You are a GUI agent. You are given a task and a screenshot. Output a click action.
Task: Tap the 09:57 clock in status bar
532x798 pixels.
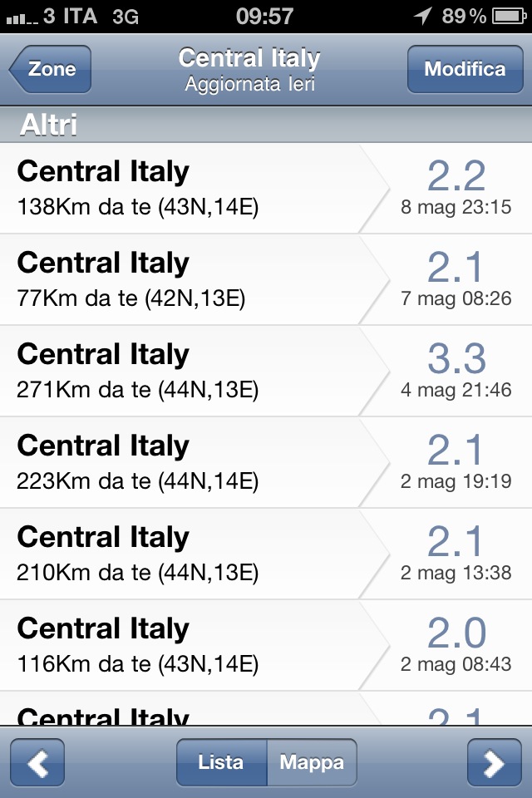264,16
